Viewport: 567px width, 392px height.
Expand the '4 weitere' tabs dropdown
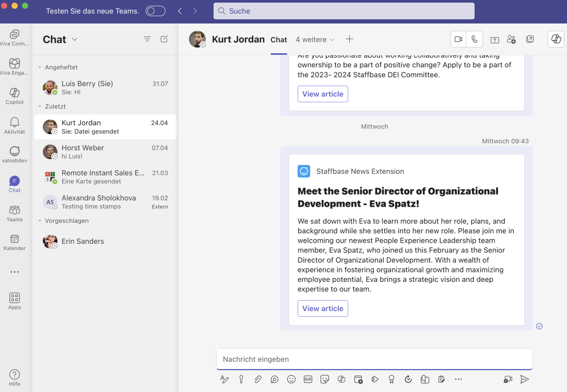pyautogui.click(x=315, y=40)
